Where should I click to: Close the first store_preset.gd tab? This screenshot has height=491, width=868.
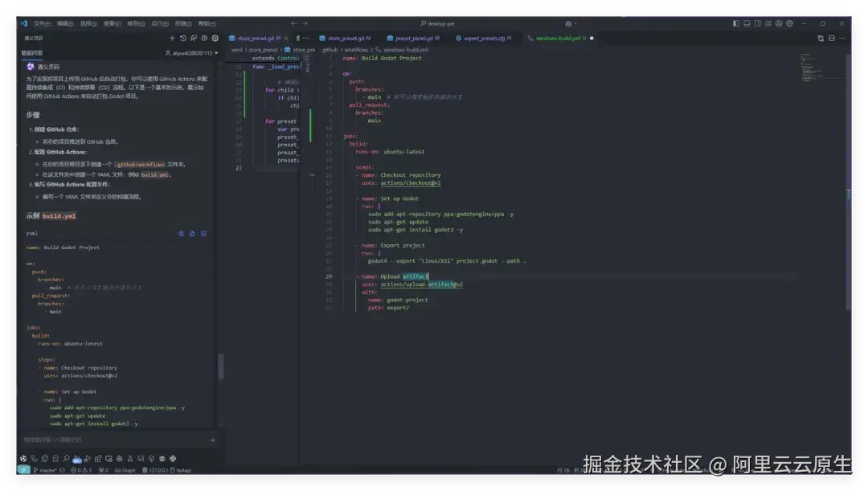[286, 39]
